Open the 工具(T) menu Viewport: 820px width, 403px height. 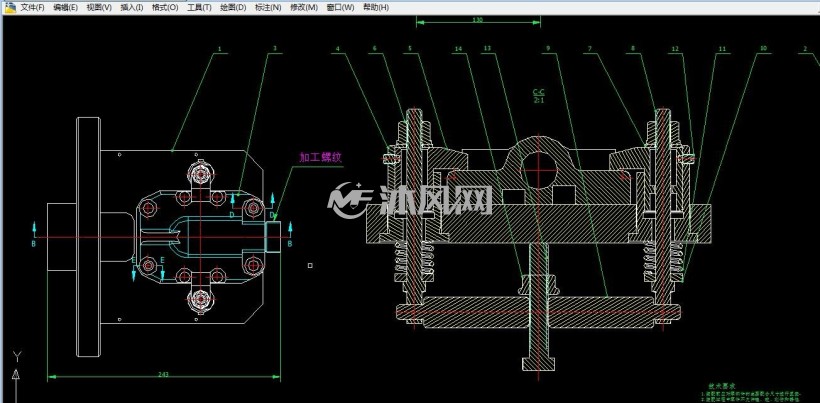tap(199, 7)
